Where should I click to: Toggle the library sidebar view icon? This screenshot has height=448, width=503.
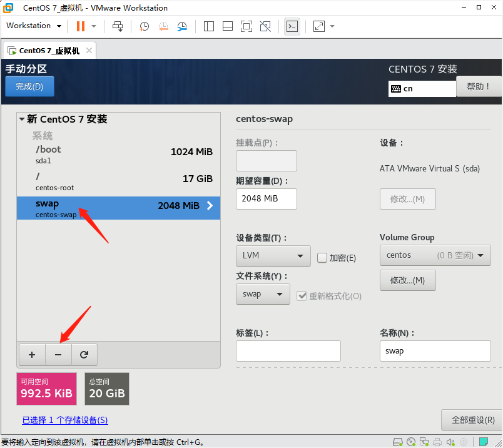click(209, 26)
